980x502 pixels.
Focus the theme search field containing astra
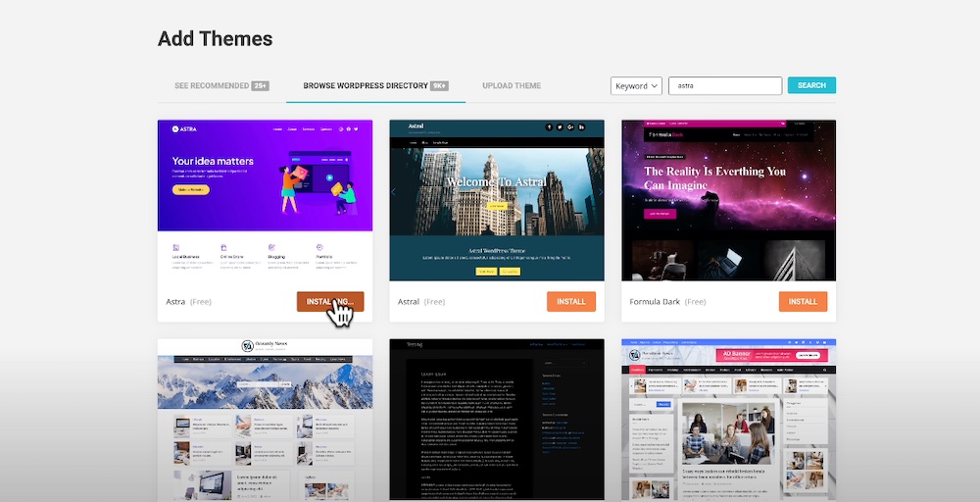725,85
